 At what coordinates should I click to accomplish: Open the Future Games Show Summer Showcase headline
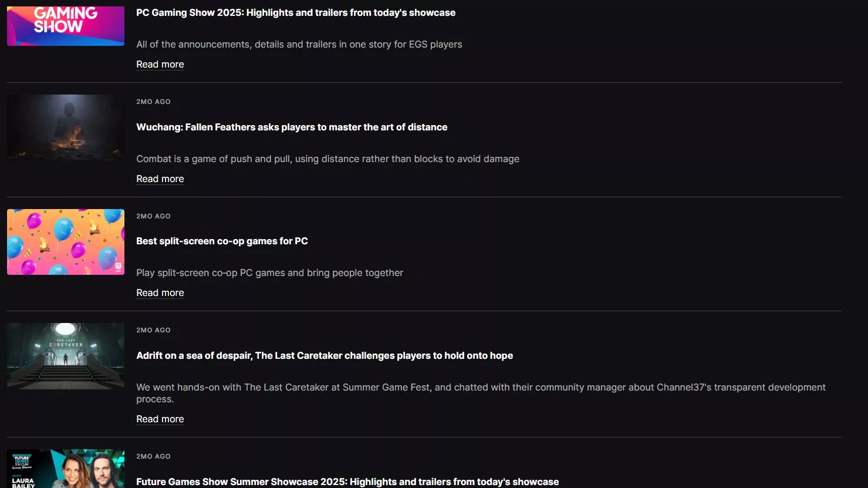(347, 482)
